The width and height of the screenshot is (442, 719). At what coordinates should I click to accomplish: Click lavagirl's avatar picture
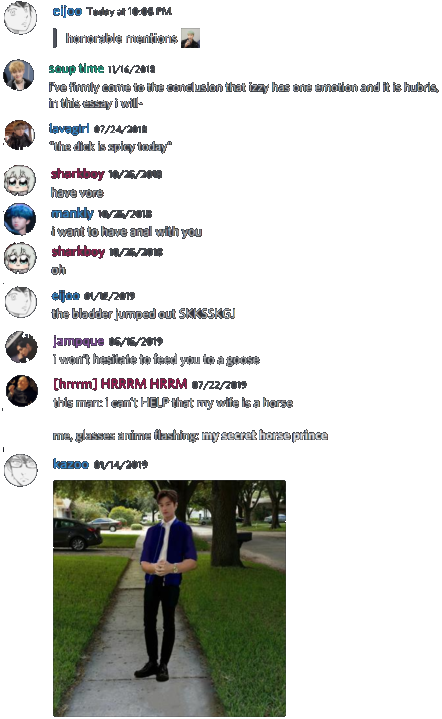19,135
